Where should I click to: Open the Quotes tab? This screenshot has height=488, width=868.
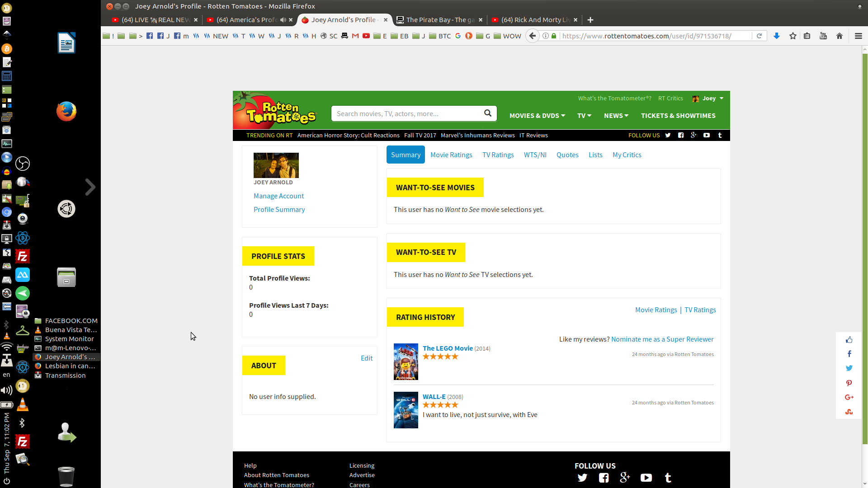567,155
